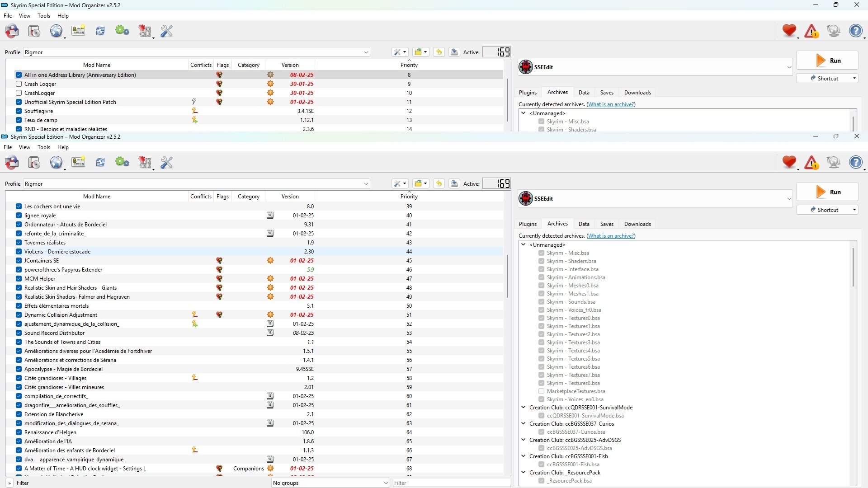Viewport: 868px width, 488px height.
Task: Collapse Creation Club _ResourcePack group
Action: (524, 473)
